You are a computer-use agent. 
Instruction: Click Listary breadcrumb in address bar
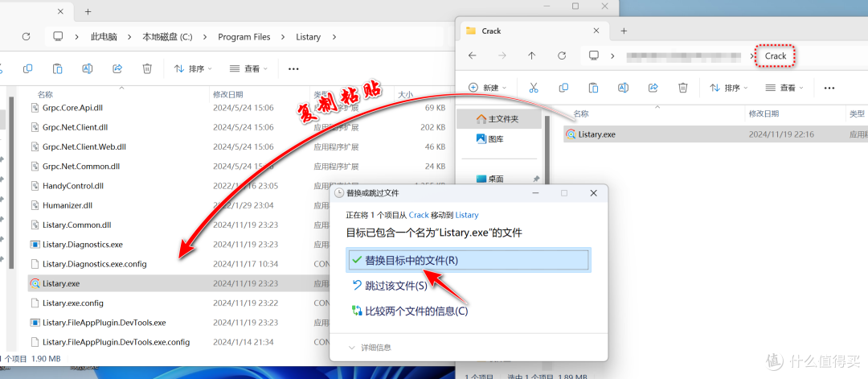(x=308, y=37)
